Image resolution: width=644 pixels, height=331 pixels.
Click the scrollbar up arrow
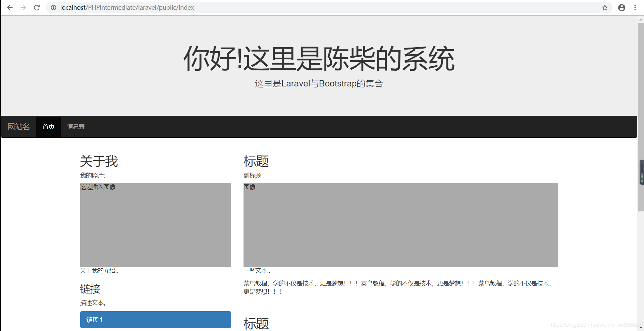click(641, 19)
